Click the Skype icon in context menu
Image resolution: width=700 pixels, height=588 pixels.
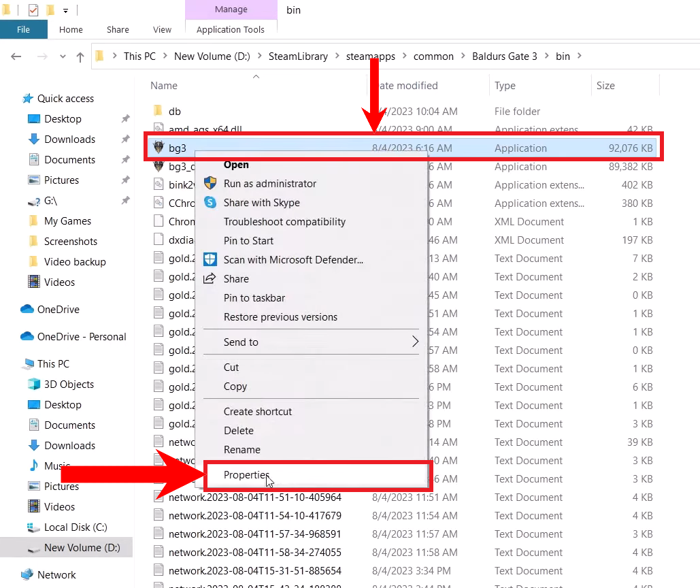pyautogui.click(x=211, y=203)
